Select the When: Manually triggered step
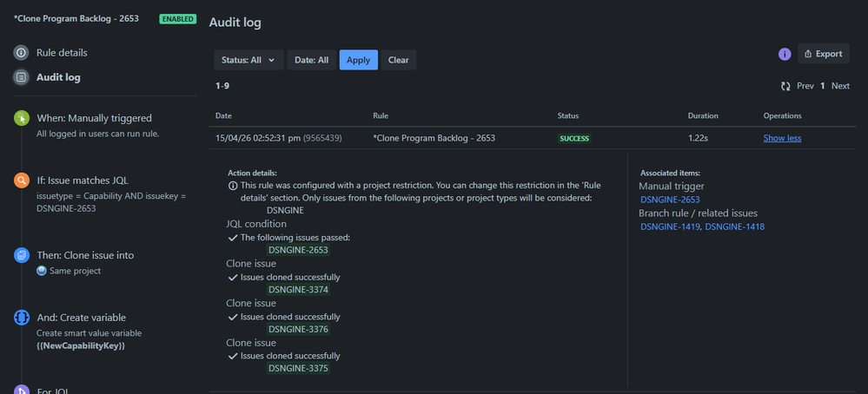The height and width of the screenshot is (394, 868). point(94,118)
